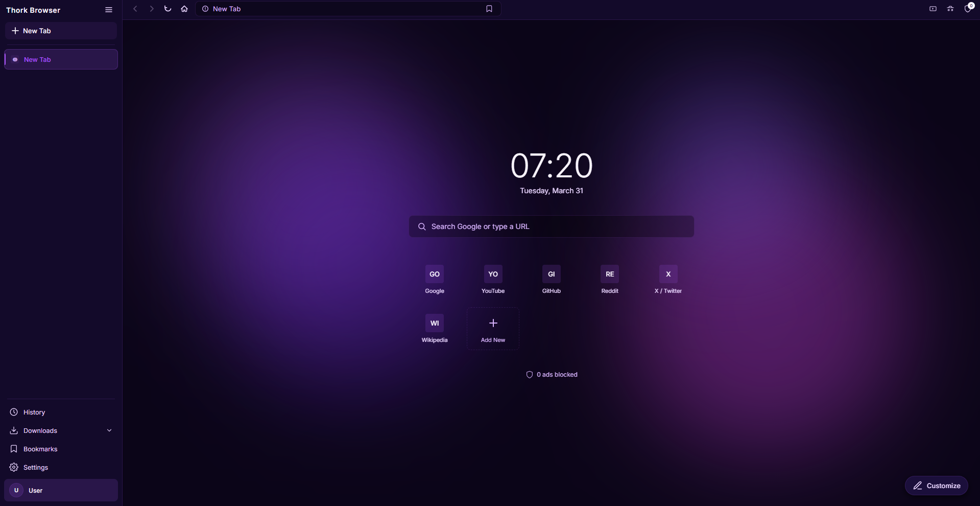Screen dimensions: 980x506
Task: Click the Customize button
Action: tap(937, 486)
